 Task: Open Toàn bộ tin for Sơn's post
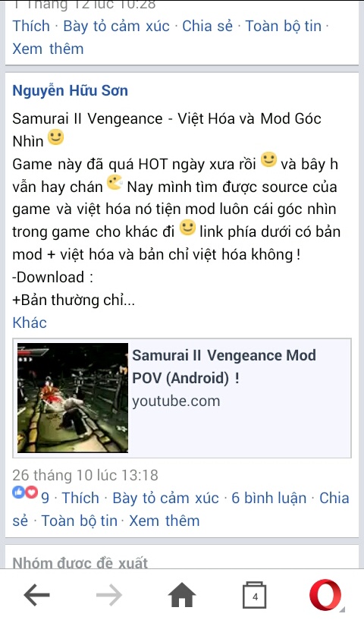[80, 521]
